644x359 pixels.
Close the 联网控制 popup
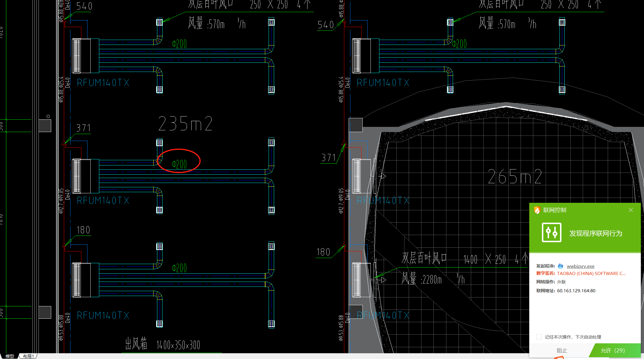point(631,210)
